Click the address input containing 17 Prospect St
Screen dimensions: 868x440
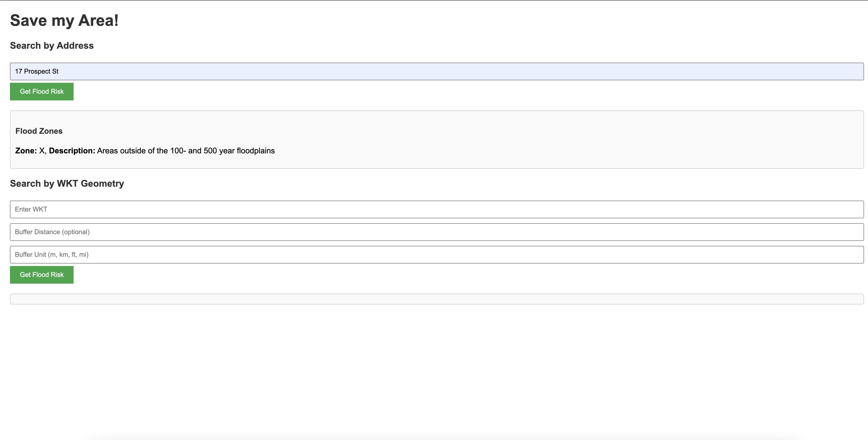click(x=437, y=71)
